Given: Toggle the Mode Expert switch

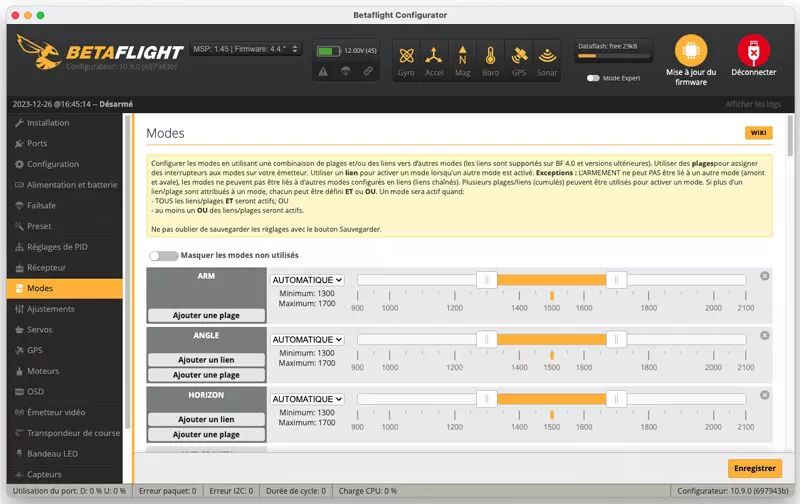Looking at the screenshot, I should [x=593, y=78].
